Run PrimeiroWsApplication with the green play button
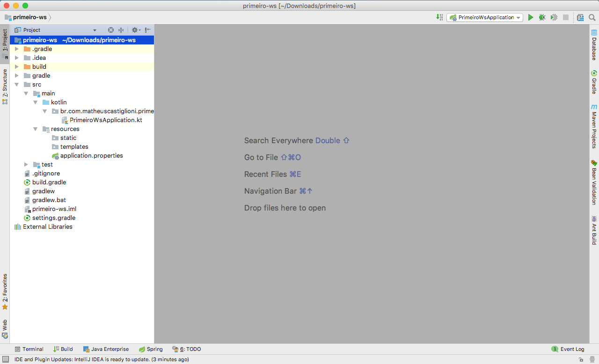The height and width of the screenshot is (364, 599). pos(530,17)
